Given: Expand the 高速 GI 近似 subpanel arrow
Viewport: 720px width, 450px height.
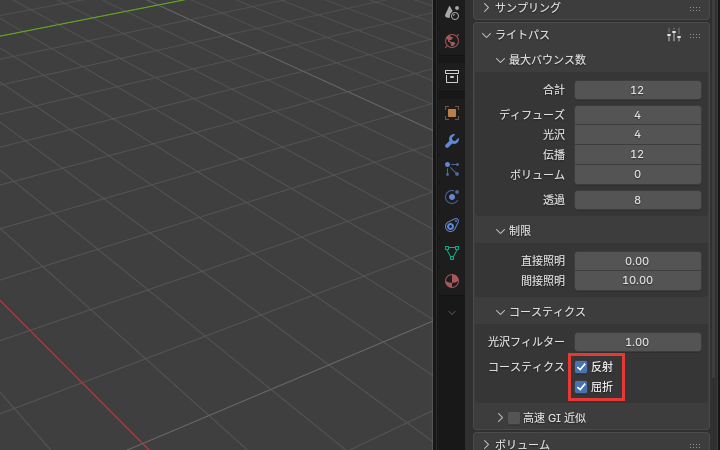Looking at the screenshot, I should [501, 418].
